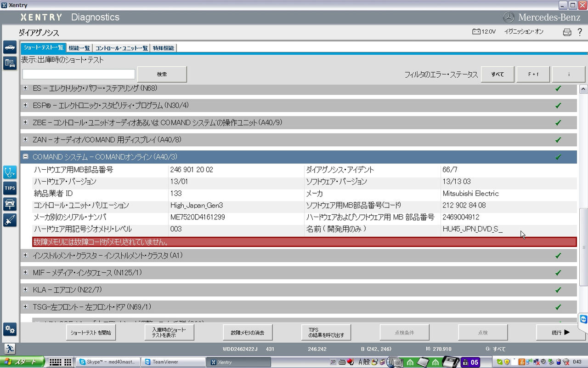Collapse the COMAND システム (A40/3) section
This screenshot has width=588, height=368.
pos(25,156)
